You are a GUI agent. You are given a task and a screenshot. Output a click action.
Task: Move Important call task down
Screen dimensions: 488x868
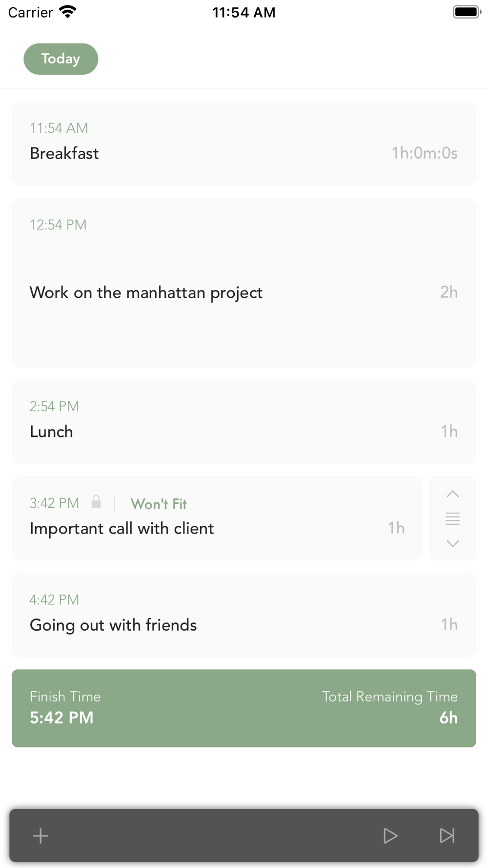(x=452, y=543)
